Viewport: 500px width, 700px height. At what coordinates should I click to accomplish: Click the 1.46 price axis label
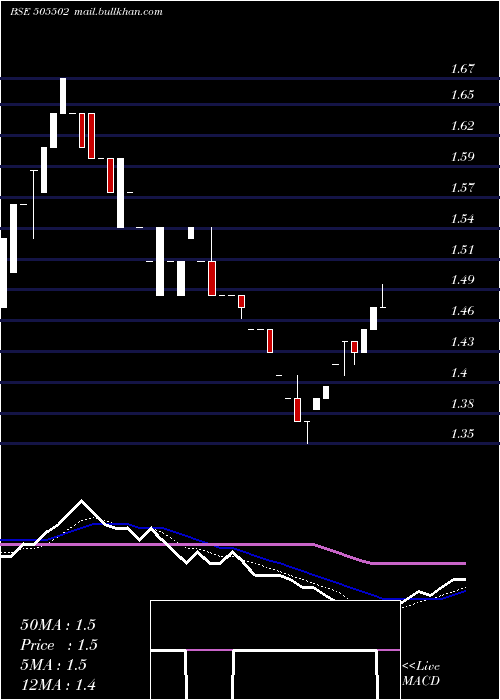[462, 311]
